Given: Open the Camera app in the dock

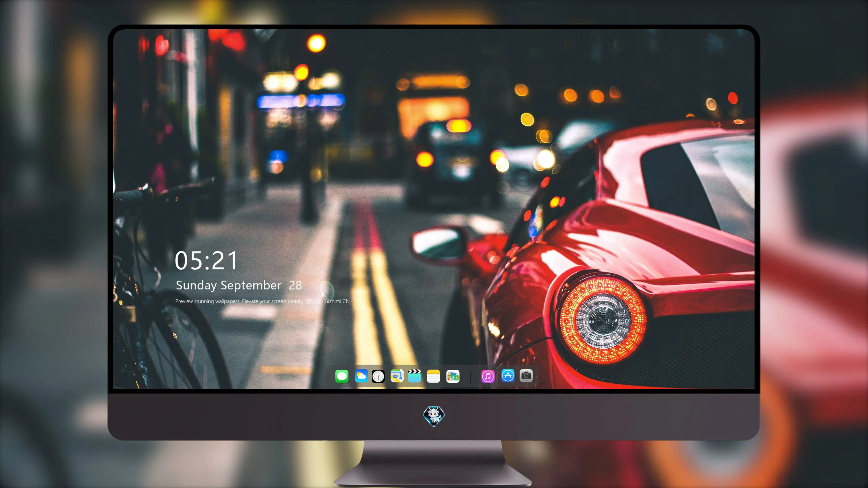Looking at the screenshot, I should 526,375.
